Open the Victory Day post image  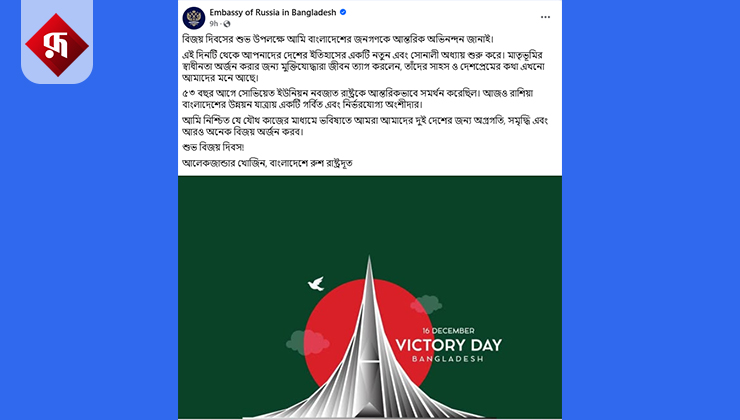(x=370, y=297)
